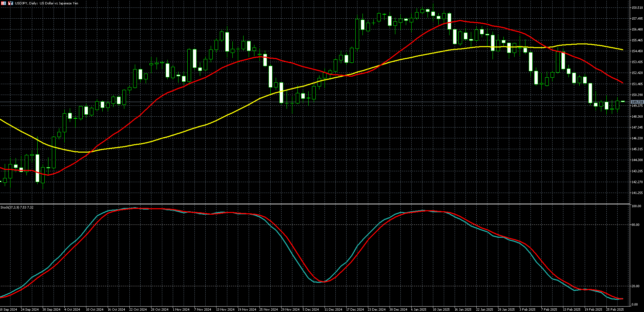
Task: Click the 28 Jan 2025 date label
Action: pos(506,310)
